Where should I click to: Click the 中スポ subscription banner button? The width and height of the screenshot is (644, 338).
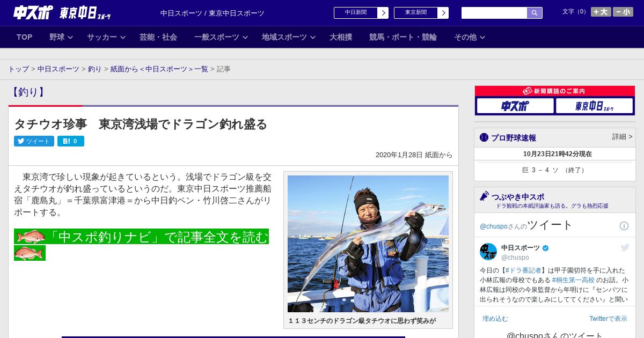point(515,106)
